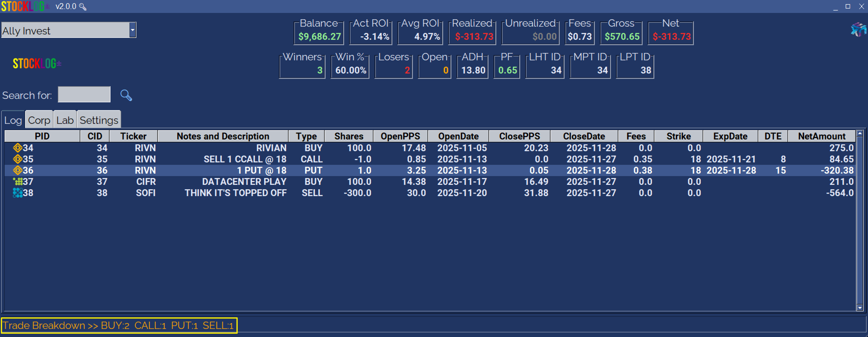Click the Rivian logo icon on trade 34
This screenshot has height=337, width=868.
click(x=18, y=148)
